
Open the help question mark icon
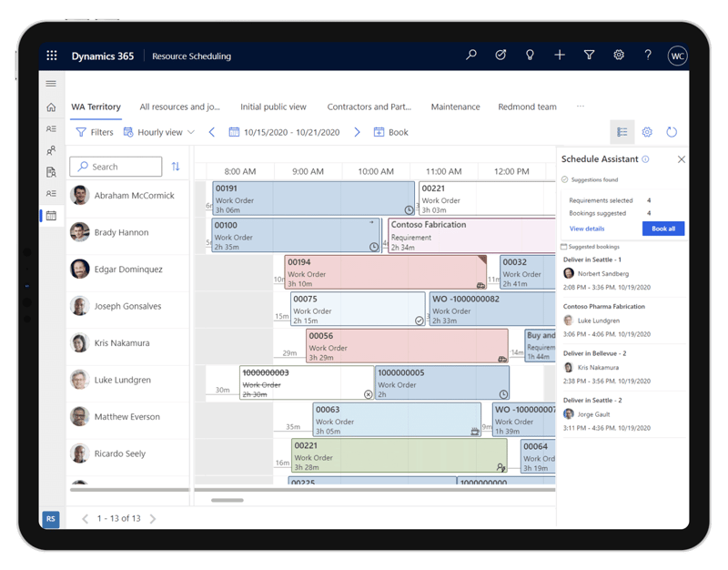[648, 56]
